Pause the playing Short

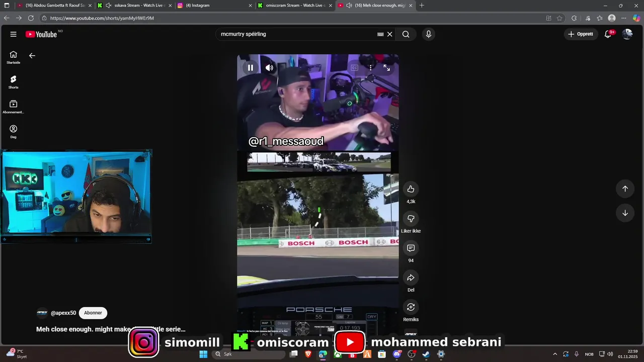(x=250, y=67)
